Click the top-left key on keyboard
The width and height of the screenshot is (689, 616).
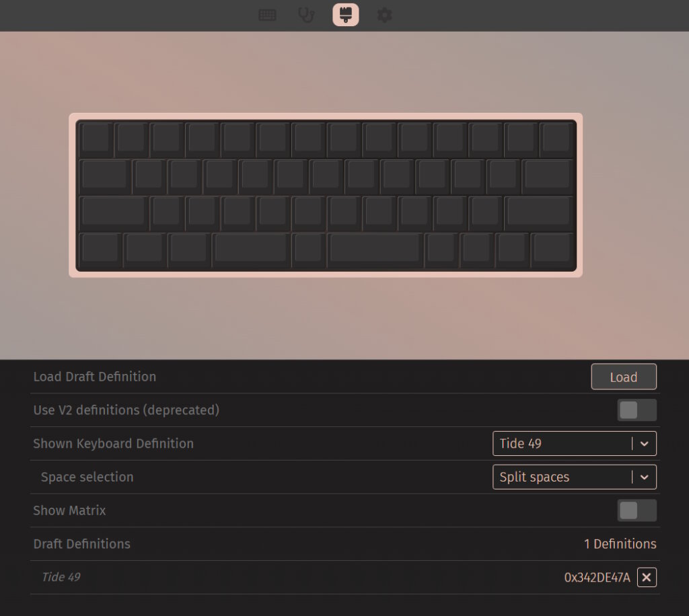(x=96, y=140)
